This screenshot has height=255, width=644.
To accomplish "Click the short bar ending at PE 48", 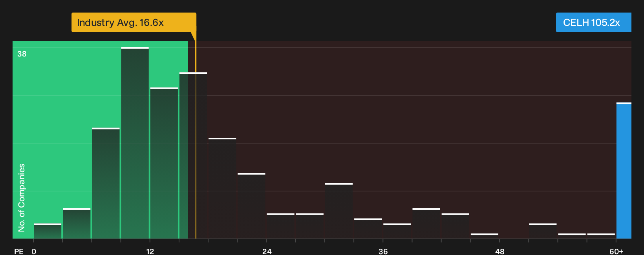I will pos(485,236).
